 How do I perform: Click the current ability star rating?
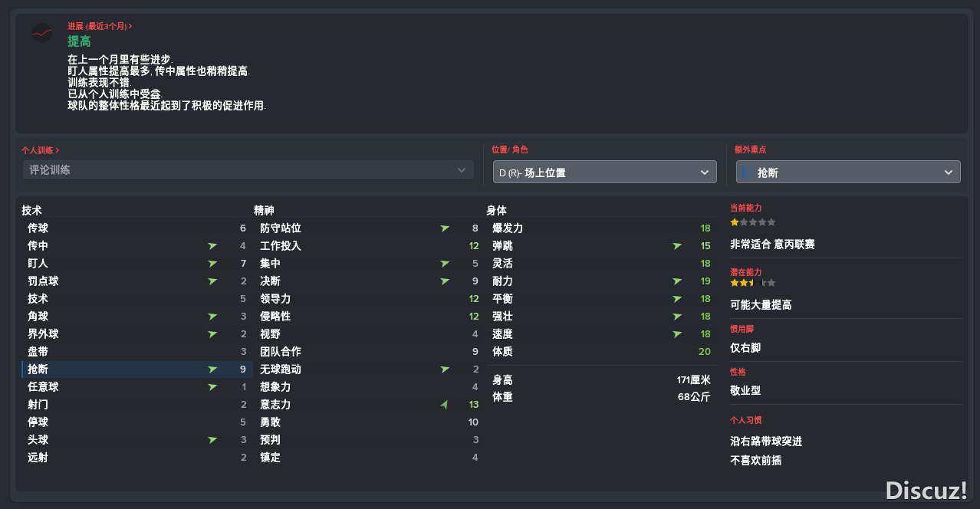[753, 222]
